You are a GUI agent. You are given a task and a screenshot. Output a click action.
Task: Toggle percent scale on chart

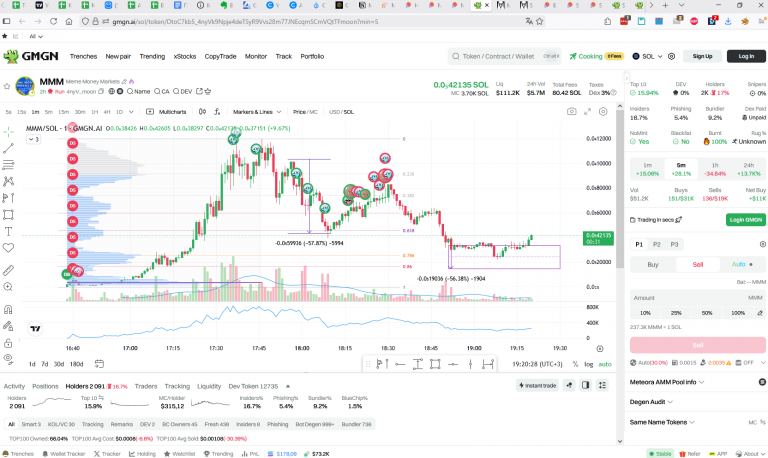coord(576,364)
